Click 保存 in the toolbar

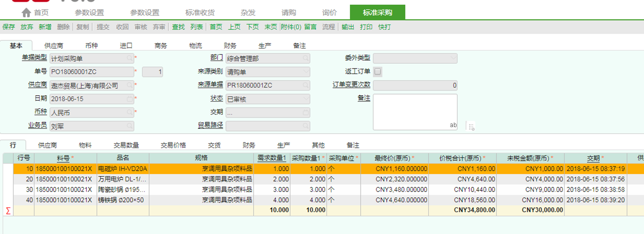[x=9, y=27]
